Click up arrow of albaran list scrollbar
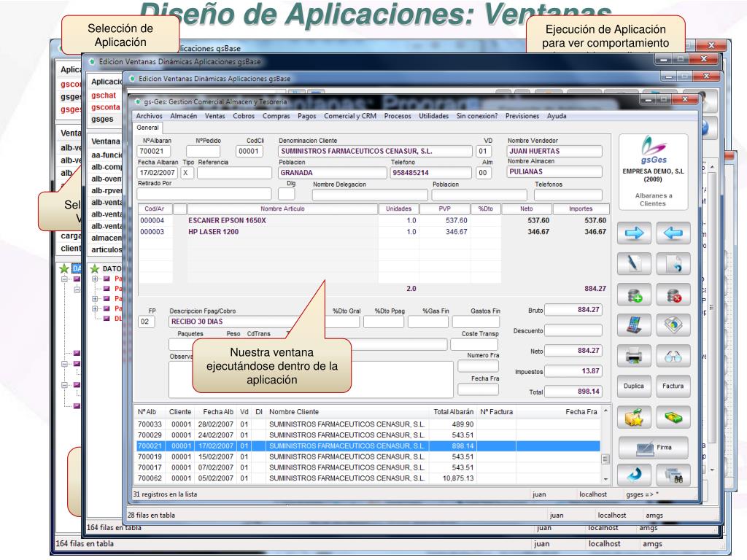Screen dimensions: 747x560 pos(605,411)
